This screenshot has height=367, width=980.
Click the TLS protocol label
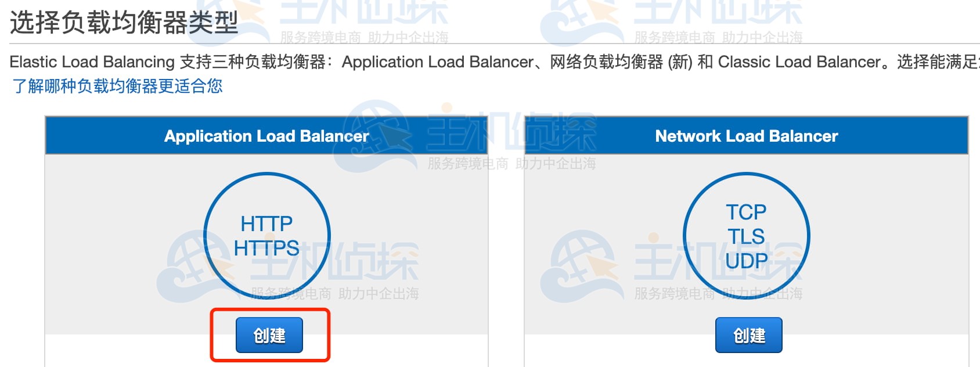point(747,236)
